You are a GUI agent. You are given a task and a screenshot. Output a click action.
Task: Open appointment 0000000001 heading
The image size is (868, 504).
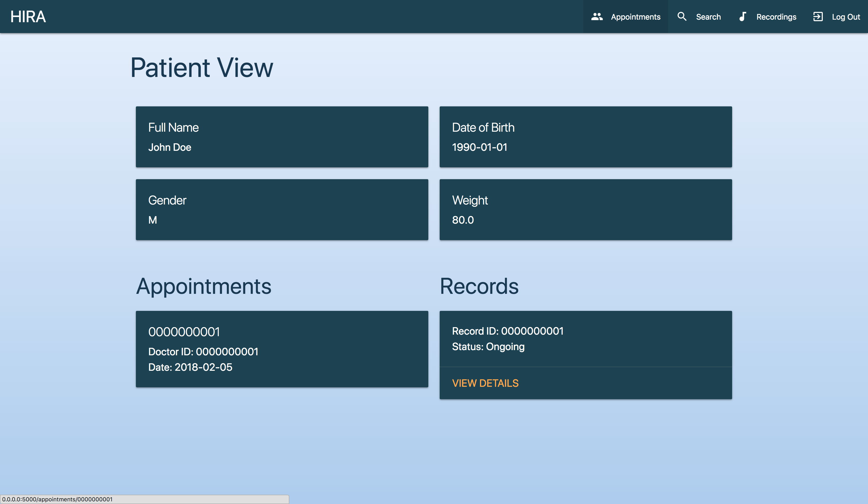pos(184,332)
